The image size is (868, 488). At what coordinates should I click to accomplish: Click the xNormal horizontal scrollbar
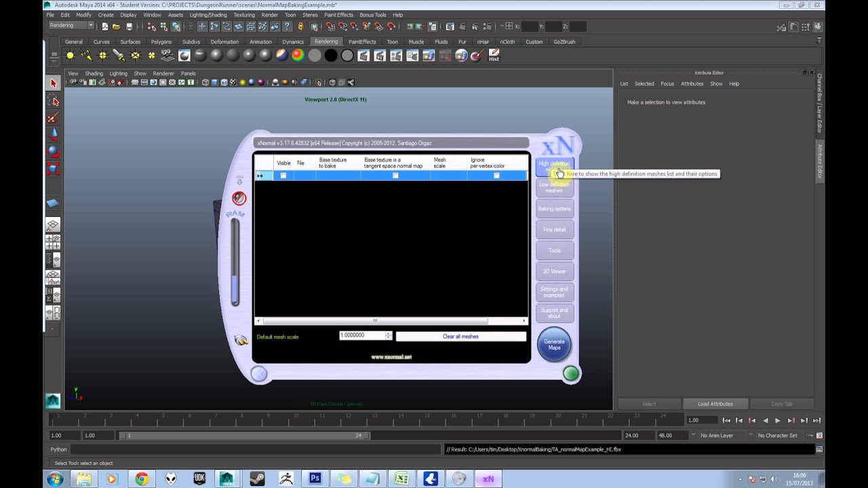pos(391,321)
